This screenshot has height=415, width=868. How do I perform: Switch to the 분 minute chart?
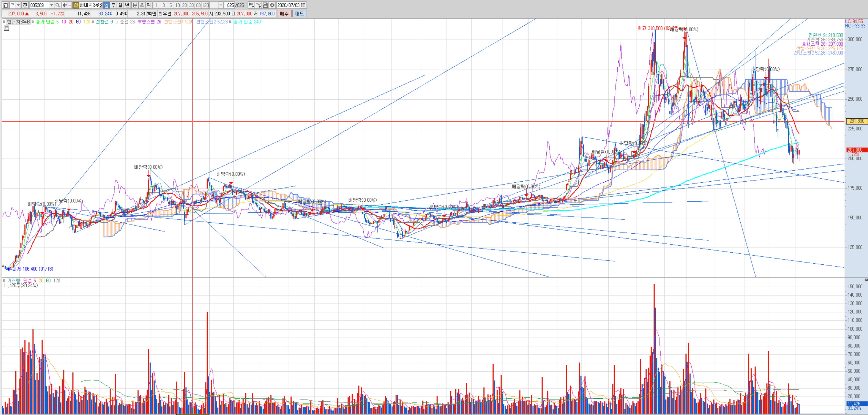click(x=135, y=5)
